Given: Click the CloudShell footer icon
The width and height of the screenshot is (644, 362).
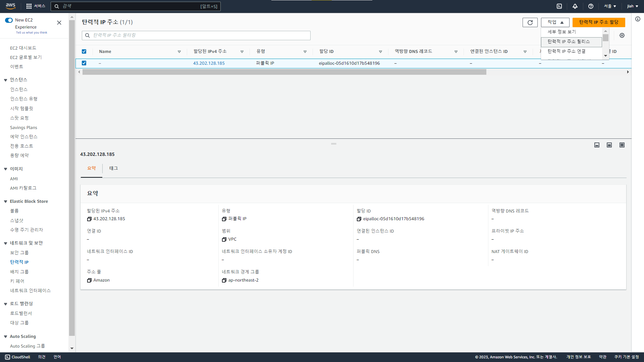Looking at the screenshot, I should click(7, 357).
